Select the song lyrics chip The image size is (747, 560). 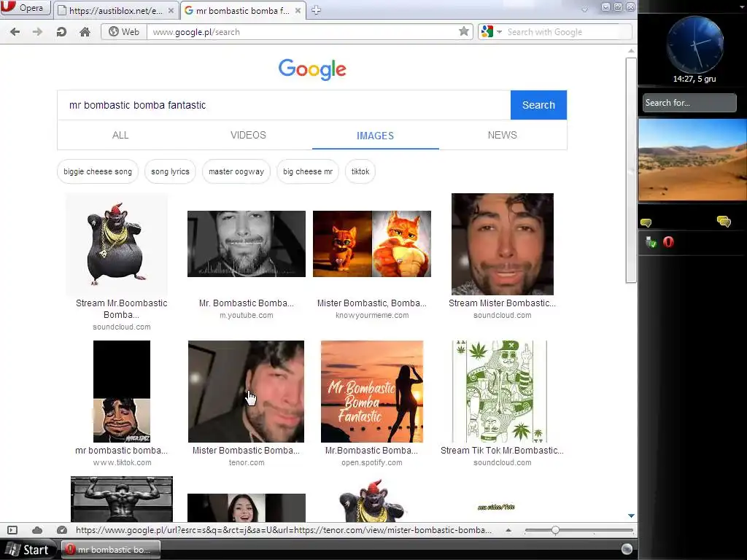[x=170, y=171]
